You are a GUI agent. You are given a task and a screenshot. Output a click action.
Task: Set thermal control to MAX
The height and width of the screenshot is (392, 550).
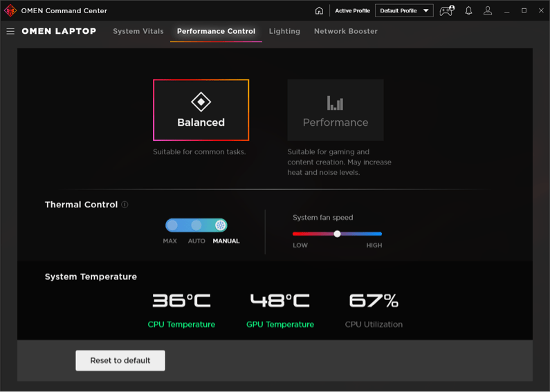click(x=172, y=225)
